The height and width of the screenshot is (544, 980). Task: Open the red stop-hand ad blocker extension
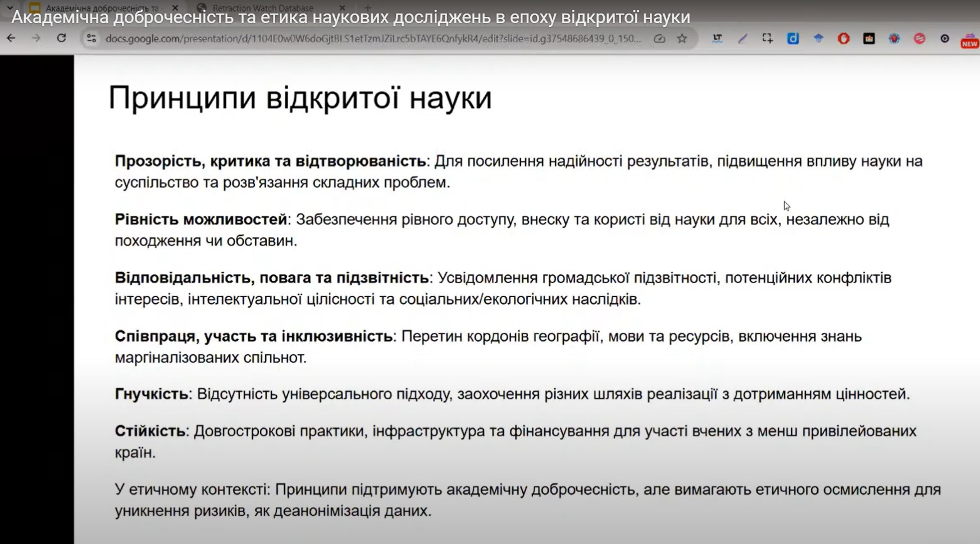(x=844, y=38)
